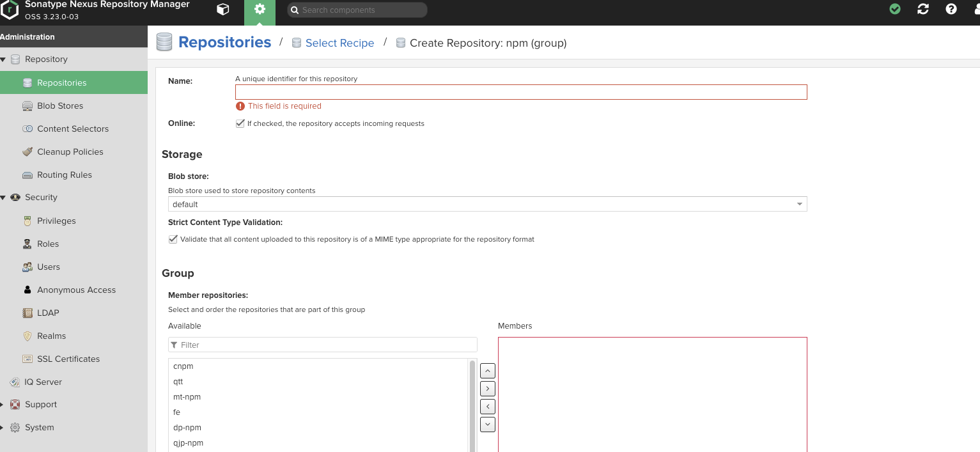The image size is (980, 452).
Task: Click the green system status checkmark
Action: click(895, 9)
